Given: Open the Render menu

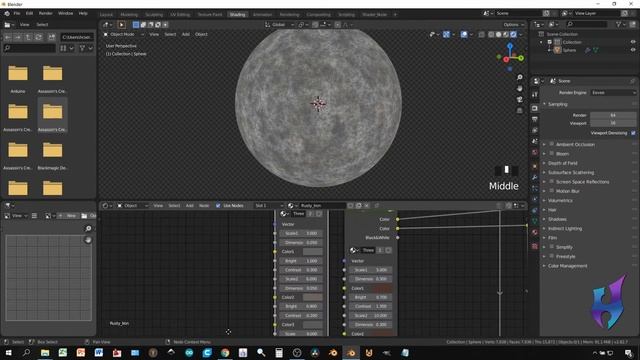Looking at the screenshot, I should click(45, 13).
